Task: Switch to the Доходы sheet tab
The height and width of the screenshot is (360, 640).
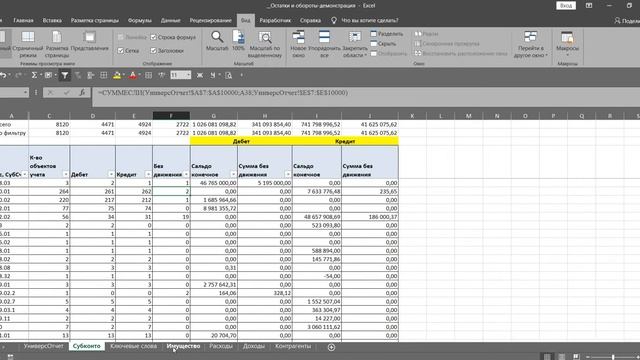Action: pyautogui.click(x=253, y=346)
